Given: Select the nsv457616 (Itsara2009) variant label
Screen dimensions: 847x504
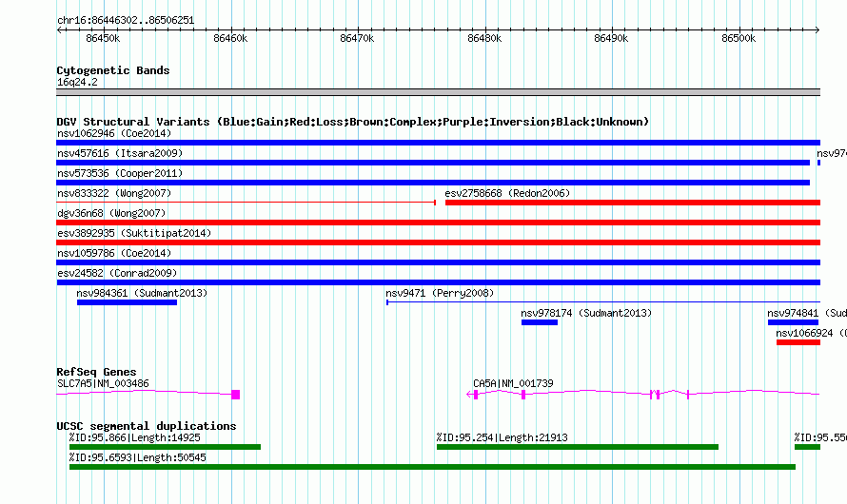Looking at the screenshot, I should (120, 153).
